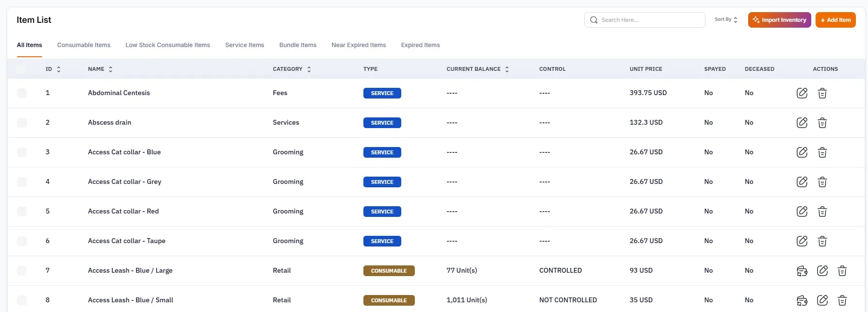Sort by CURRENT BALANCE column
This screenshot has width=868, height=312.
(507, 69)
